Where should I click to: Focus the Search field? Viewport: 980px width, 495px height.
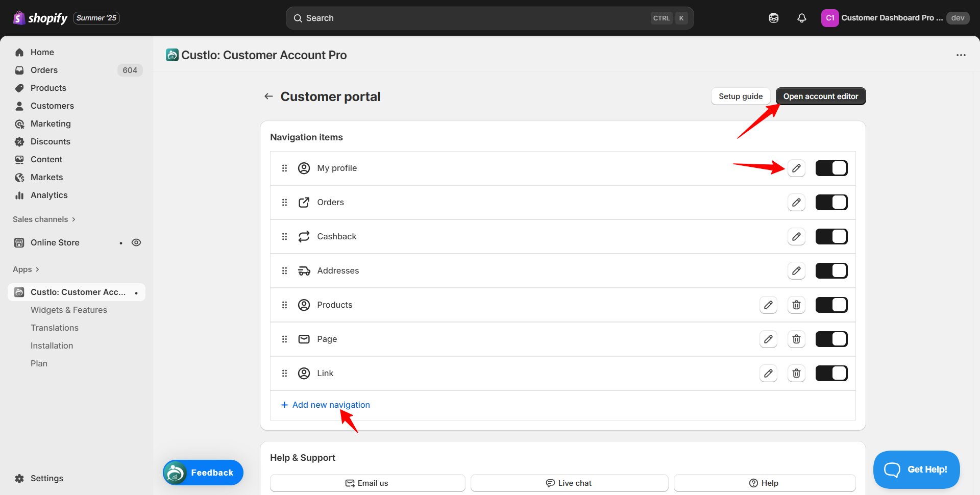[x=489, y=18]
